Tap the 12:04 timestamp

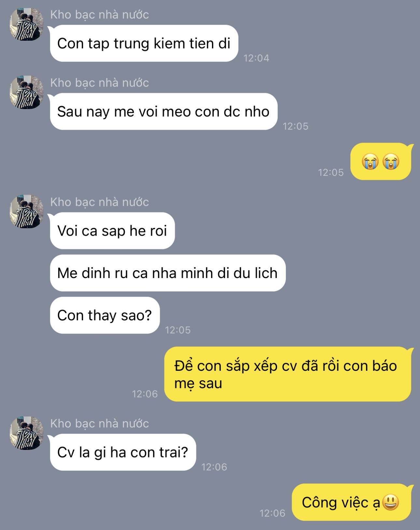257,58
